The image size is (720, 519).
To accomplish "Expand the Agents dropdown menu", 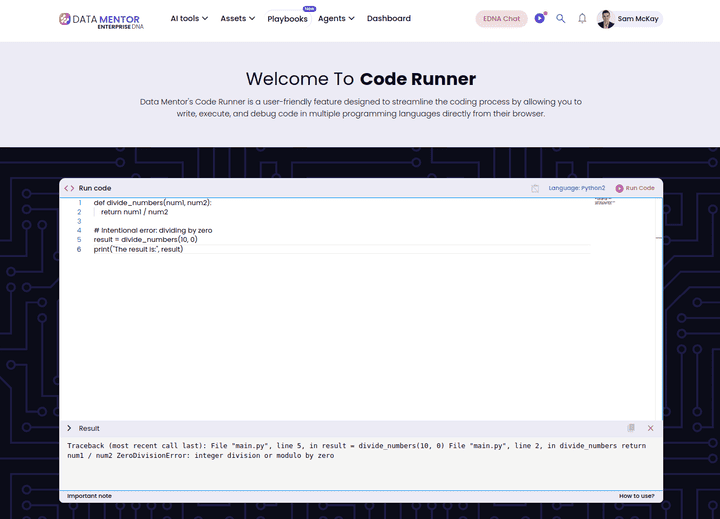I will pyautogui.click(x=336, y=19).
